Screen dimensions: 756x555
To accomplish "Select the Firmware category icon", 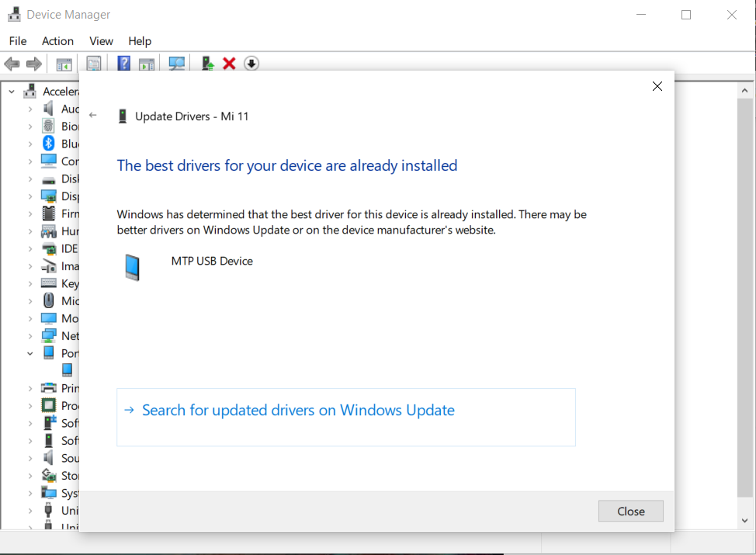I will pos(49,213).
